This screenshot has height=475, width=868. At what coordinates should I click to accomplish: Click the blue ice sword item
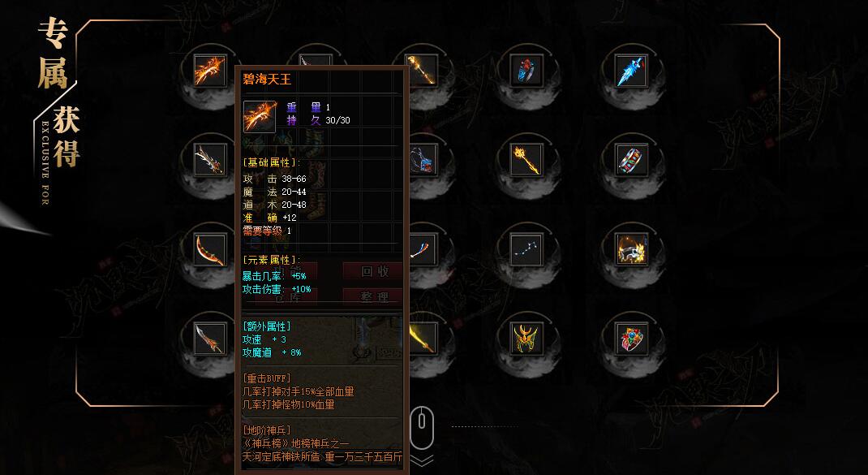coord(632,71)
